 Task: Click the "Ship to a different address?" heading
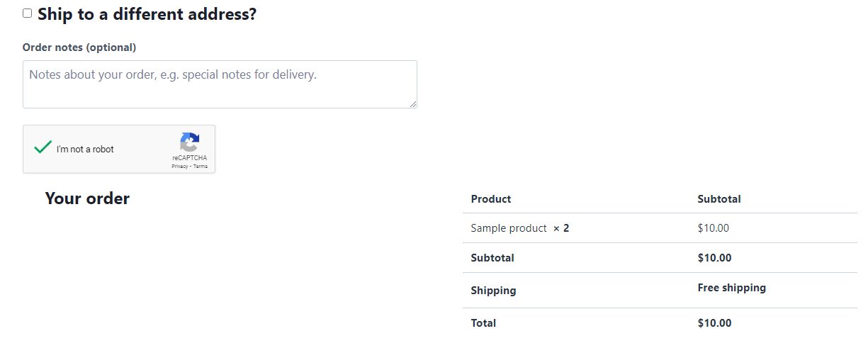147,14
